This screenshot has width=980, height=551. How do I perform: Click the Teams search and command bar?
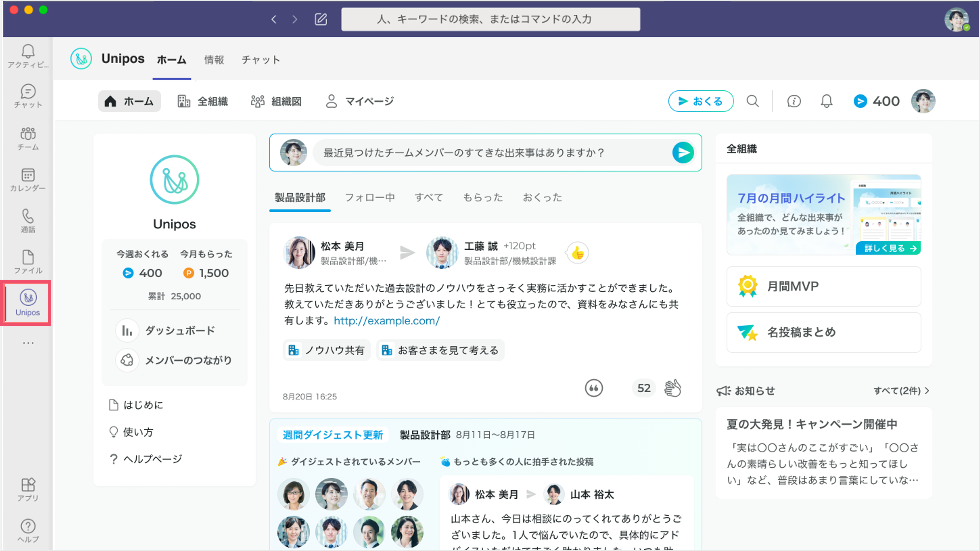coord(490,19)
